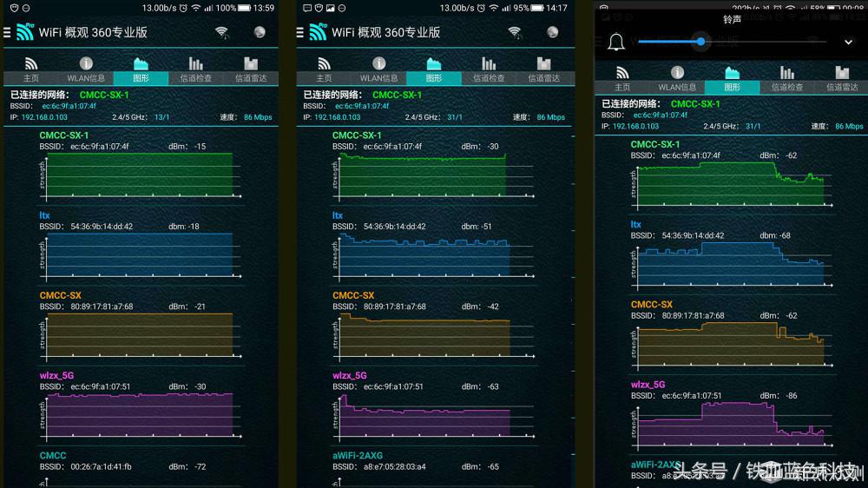The width and height of the screenshot is (868, 488).
Task: Tap green CMCC-SX-1 graph in 14:17 screen
Action: coord(433,175)
